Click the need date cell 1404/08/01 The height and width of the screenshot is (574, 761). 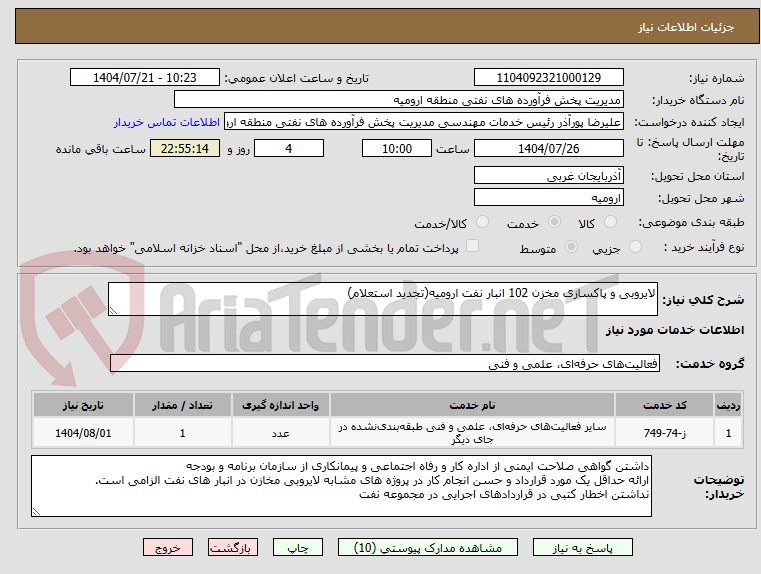[83, 433]
